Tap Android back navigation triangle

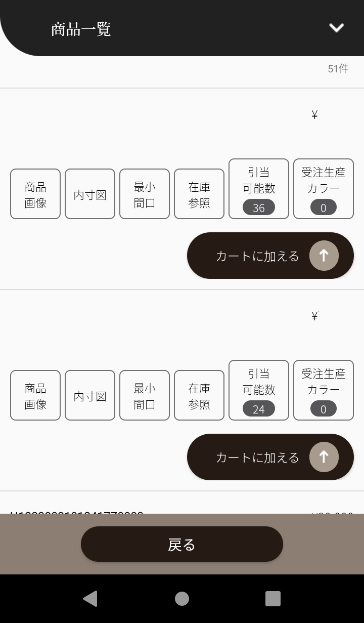90,599
